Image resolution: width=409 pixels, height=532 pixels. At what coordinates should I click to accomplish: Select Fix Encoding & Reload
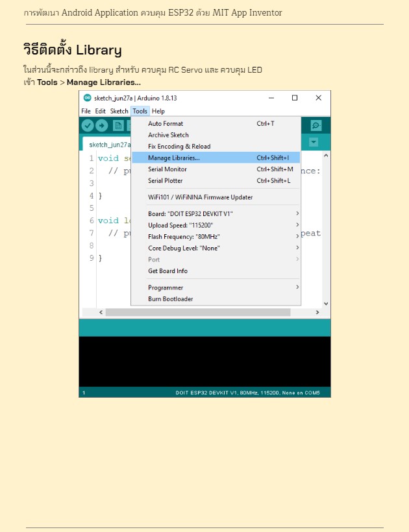[216, 146]
